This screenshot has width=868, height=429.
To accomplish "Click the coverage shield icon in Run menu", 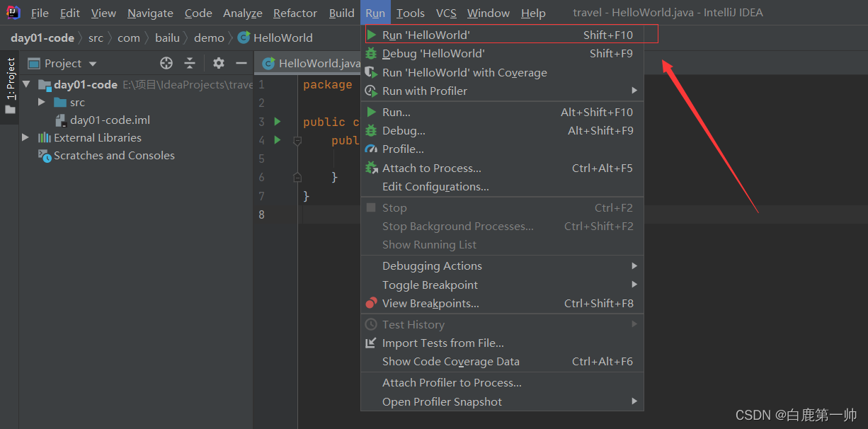I will (371, 72).
